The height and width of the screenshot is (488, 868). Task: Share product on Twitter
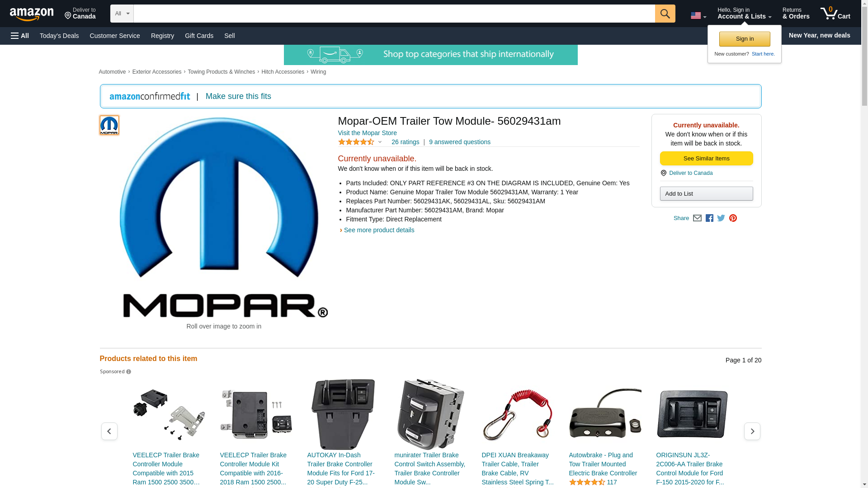pos(721,218)
